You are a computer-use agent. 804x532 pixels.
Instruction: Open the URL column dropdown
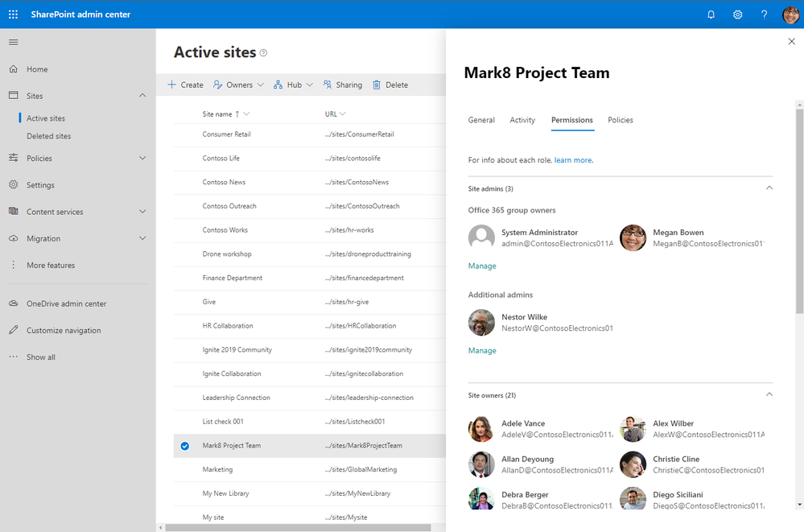pyautogui.click(x=343, y=114)
